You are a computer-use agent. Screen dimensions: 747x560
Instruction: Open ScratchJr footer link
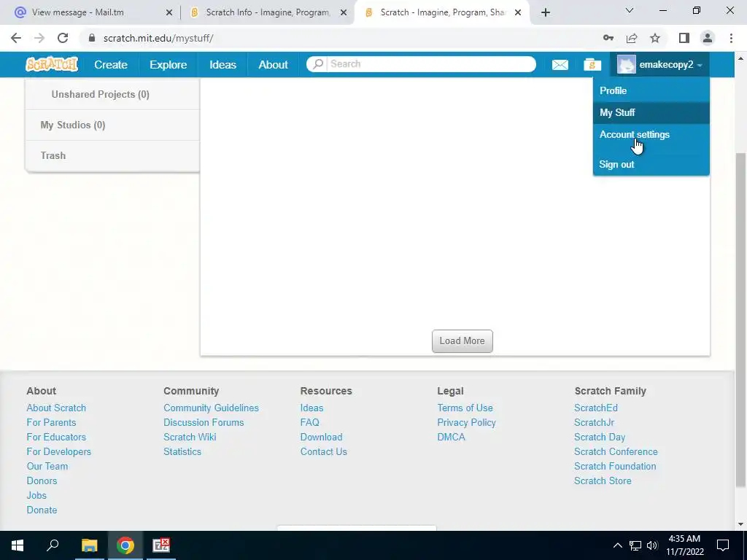point(594,422)
